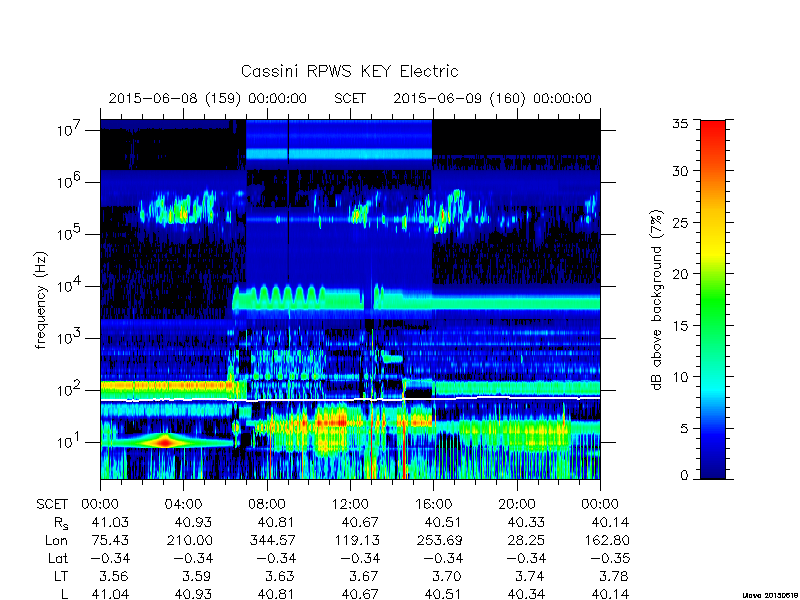Click the end date label "2015-06-09 (160) 00:00:00"
This screenshot has height=600, width=800.
(x=492, y=98)
